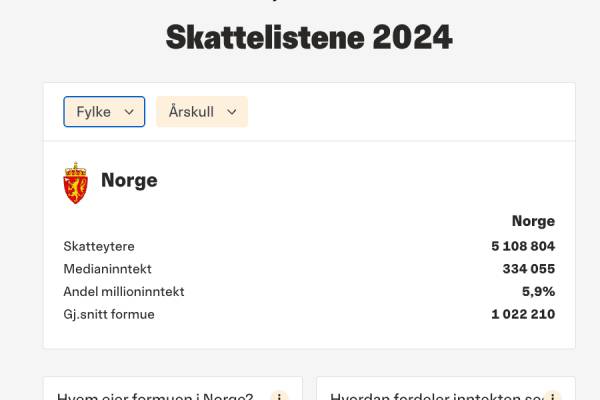Click the 'Medianinntekt' row label
600x400 pixels.
click(x=108, y=269)
